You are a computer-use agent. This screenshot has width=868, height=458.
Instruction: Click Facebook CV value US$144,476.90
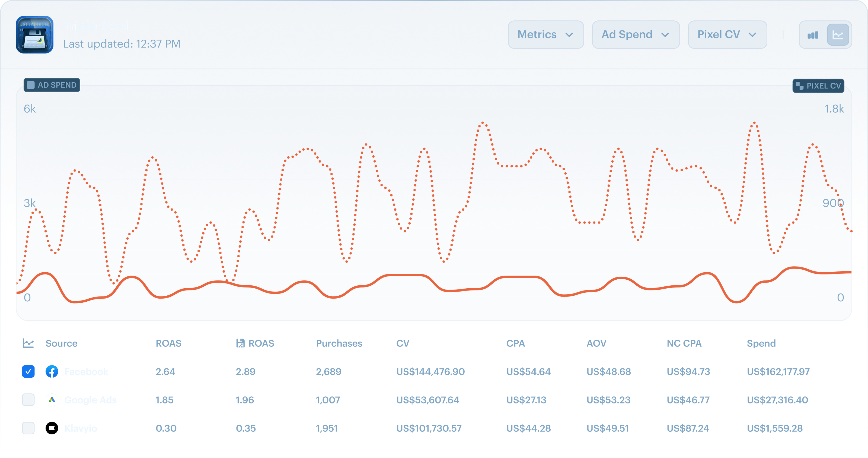tap(430, 372)
